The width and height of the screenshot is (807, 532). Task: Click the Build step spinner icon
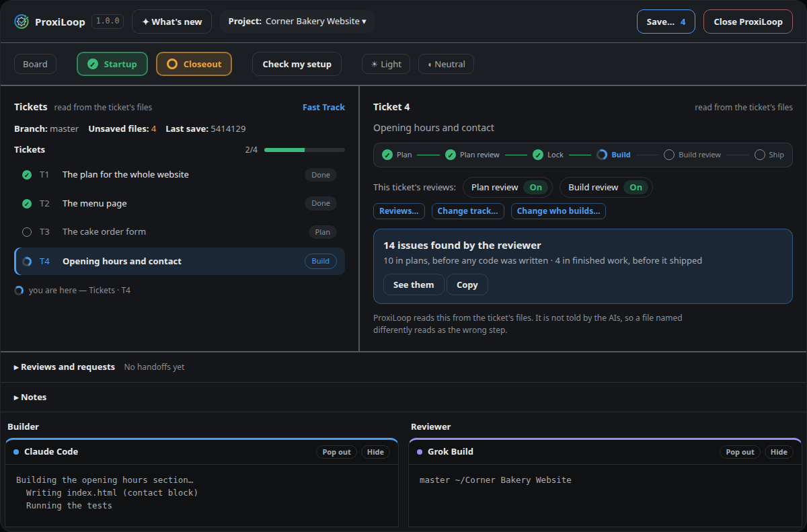pyautogui.click(x=602, y=155)
